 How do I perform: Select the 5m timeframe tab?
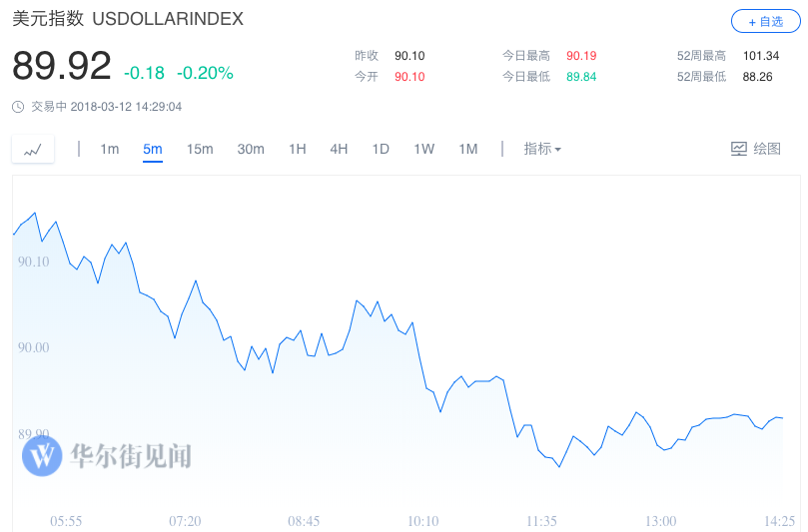coord(152,149)
